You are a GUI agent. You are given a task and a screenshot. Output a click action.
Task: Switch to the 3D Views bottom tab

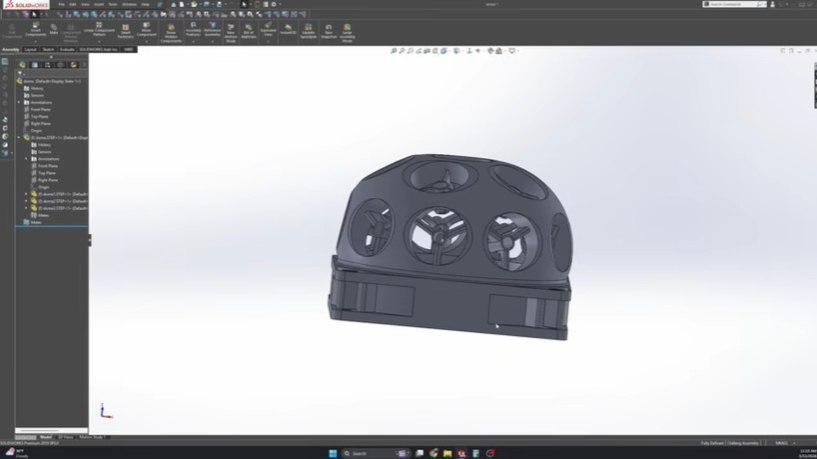click(67, 437)
